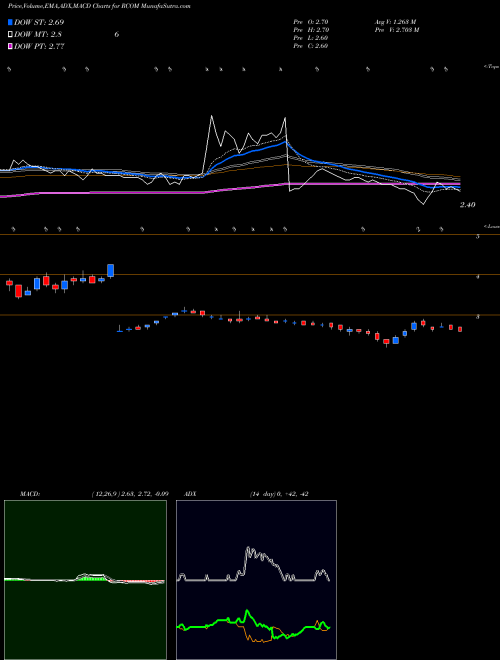The image size is (500, 660).
Task: Click the 'Pre C: 2.60' value
Action: coord(311,45)
